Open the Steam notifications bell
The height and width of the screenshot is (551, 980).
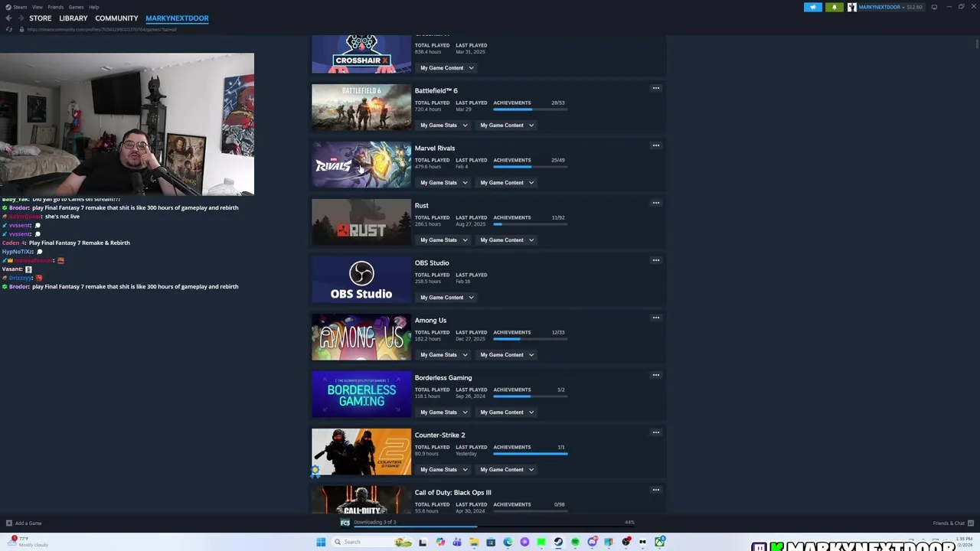pyautogui.click(x=834, y=7)
